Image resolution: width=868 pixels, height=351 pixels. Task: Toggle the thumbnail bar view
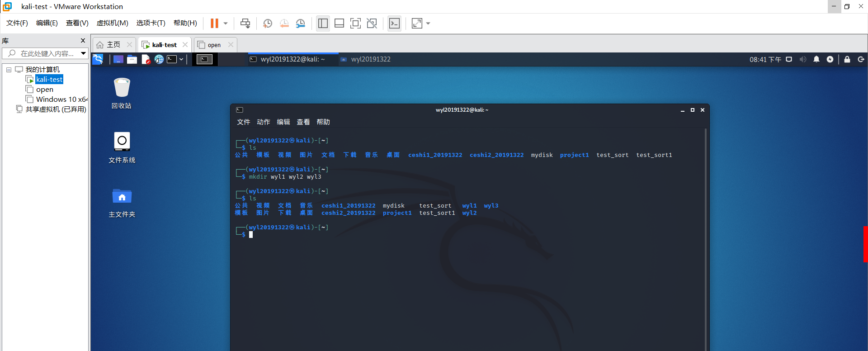point(339,23)
